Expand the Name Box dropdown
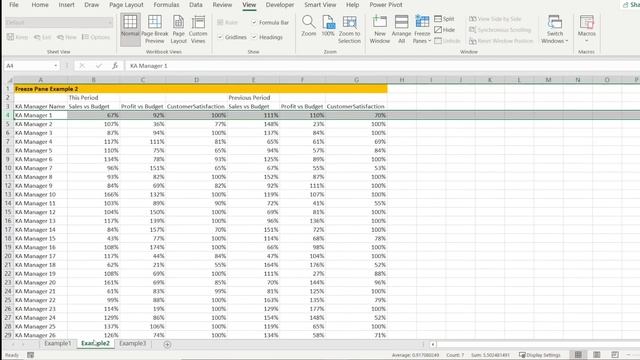 pyautogui.click(x=56, y=66)
